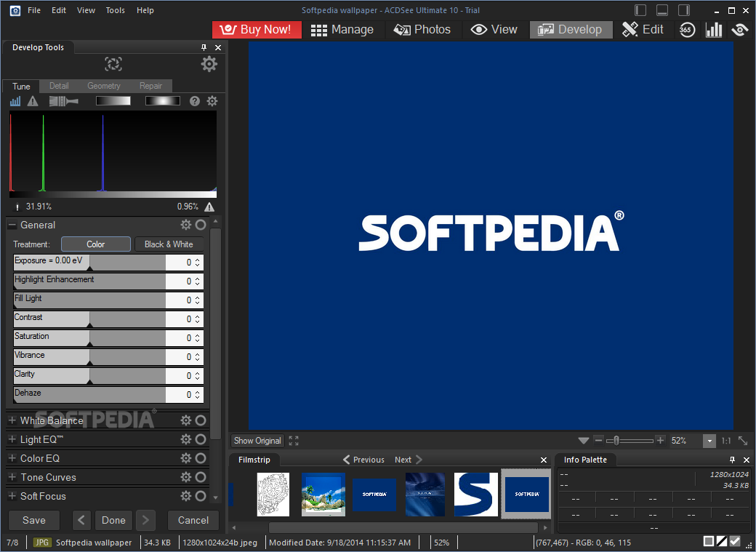Open General group gear options

tap(185, 225)
